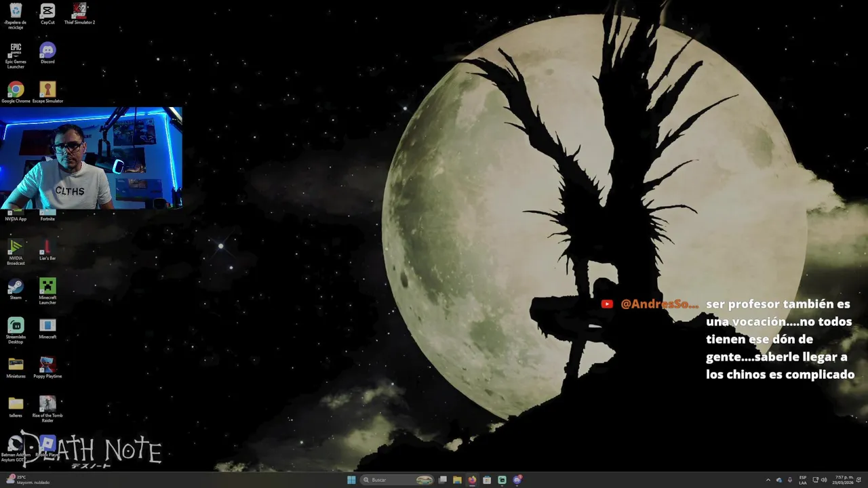Screen dimensions: 868x488
Task: Open File Explorer from the taskbar
Action: coord(457,480)
